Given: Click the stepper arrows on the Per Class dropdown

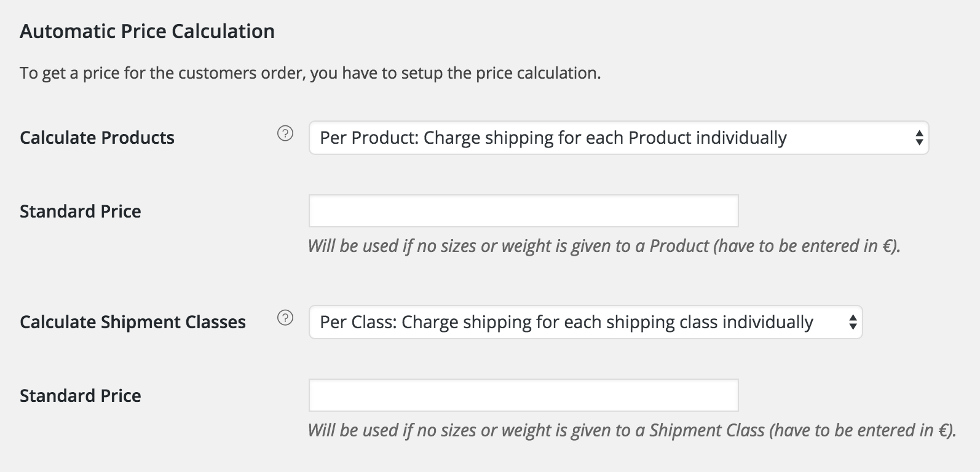Looking at the screenshot, I should pyautogui.click(x=852, y=321).
